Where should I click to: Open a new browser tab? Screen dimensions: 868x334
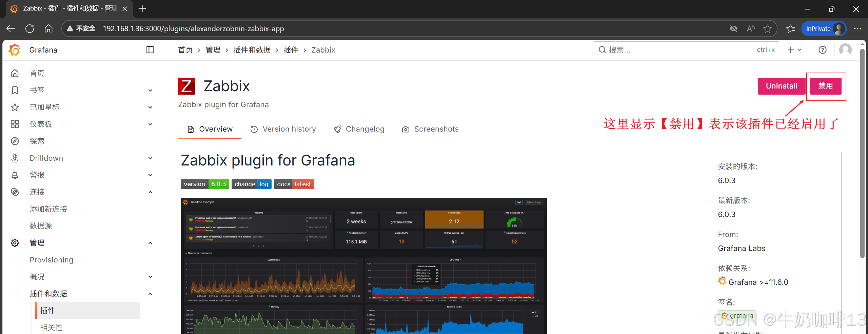click(142, 8)
